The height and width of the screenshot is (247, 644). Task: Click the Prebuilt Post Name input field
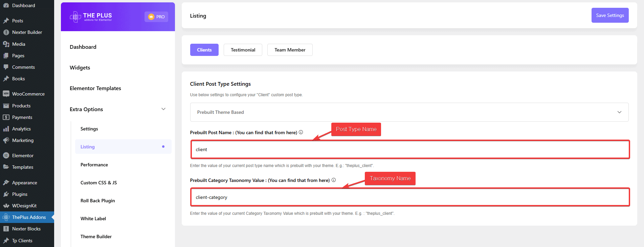tap(409, 149)
